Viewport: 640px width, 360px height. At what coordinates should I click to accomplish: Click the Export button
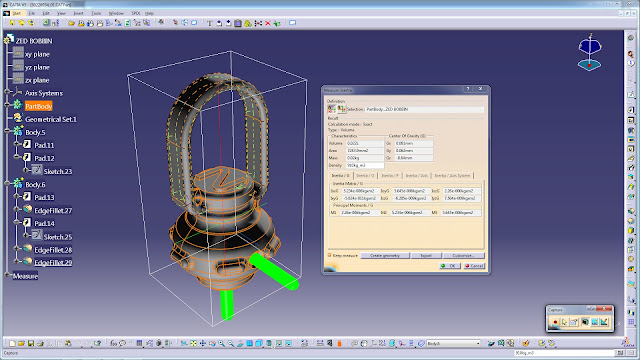[426, 256]
